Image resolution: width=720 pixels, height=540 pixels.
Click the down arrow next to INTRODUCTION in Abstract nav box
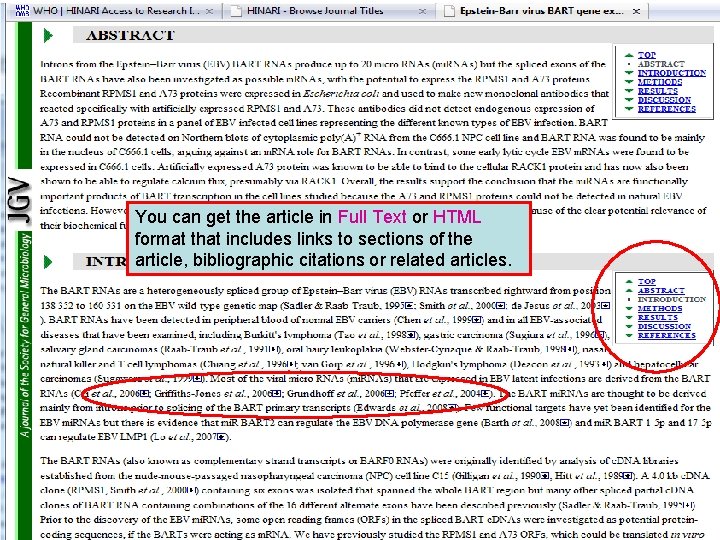coord(629,73)
